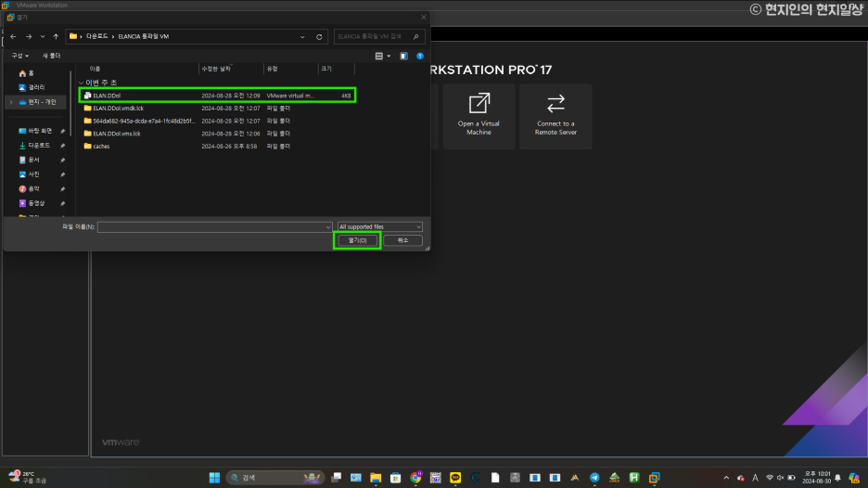The height and width of the screenshot is (488, 868).
Task: Sort by the 유형 column header
Action: [x=272, y=69]
